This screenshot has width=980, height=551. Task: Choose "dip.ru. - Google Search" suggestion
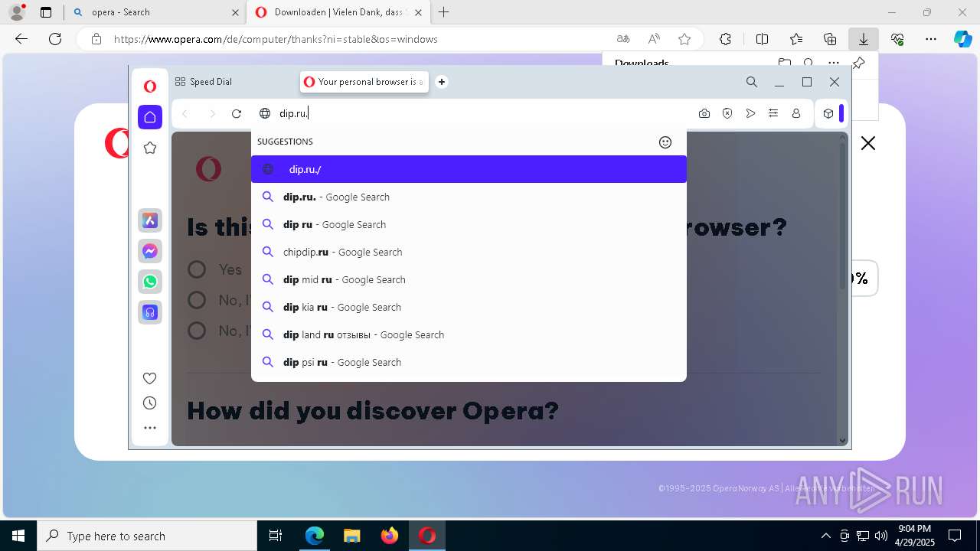tap(469, 197)
